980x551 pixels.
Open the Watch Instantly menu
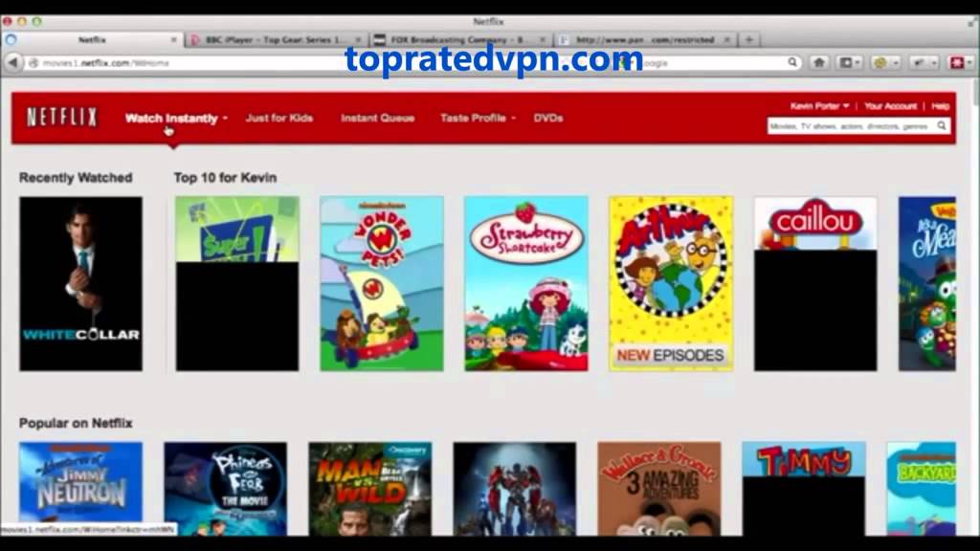[176, 118]
